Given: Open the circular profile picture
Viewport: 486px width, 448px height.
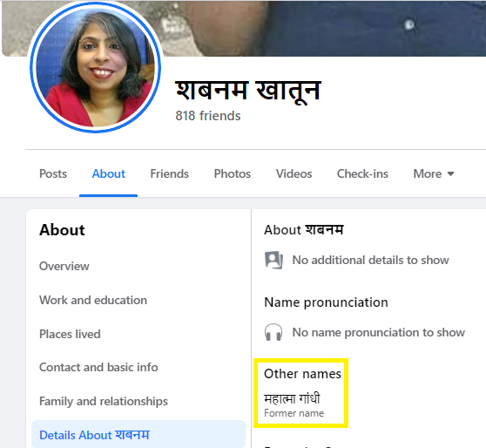Looking at the screenshot, I should (x=96, y=67).
